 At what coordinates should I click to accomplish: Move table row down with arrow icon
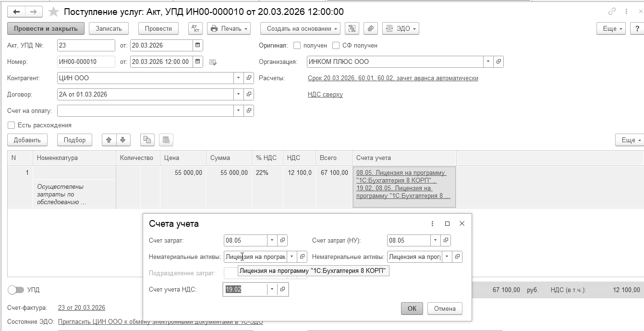point(123,140)
